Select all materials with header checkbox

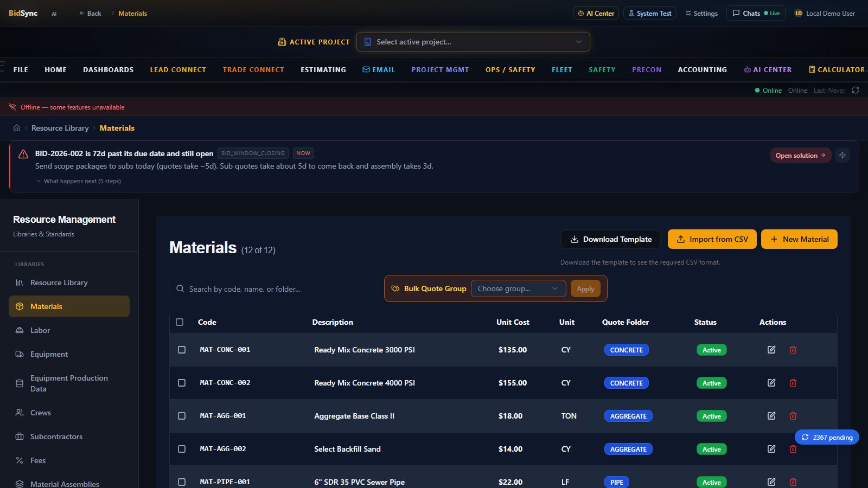pyautogui.click(x=180, y=322)
